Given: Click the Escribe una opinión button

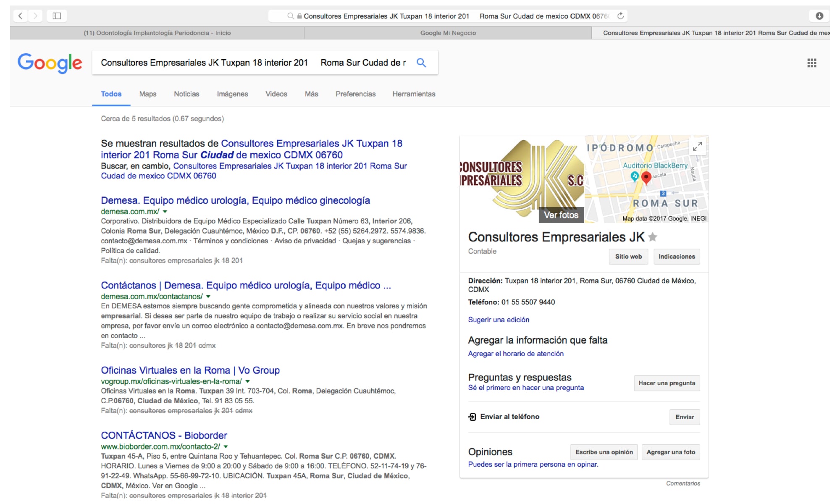Looking at the screenshot, I should point(604,452).
